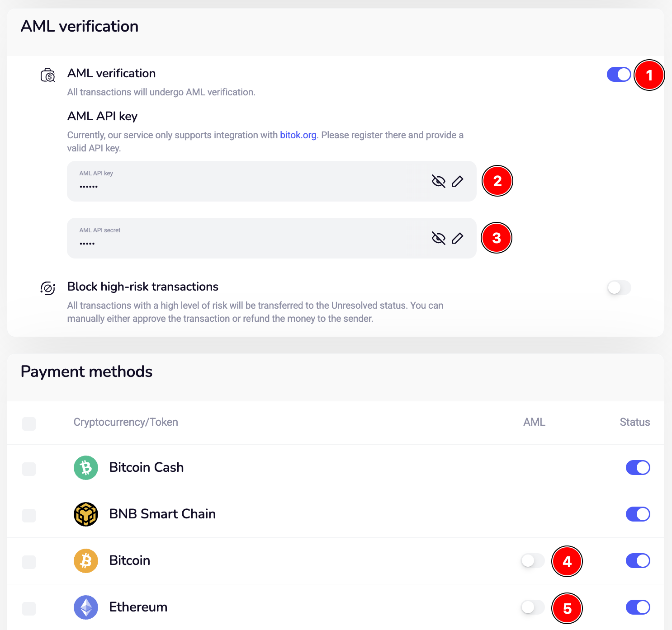Click the Bitcoin Cash coin icon
This screenshot has width=672, height=630.
pyautogui.click(x=86, y=468)
